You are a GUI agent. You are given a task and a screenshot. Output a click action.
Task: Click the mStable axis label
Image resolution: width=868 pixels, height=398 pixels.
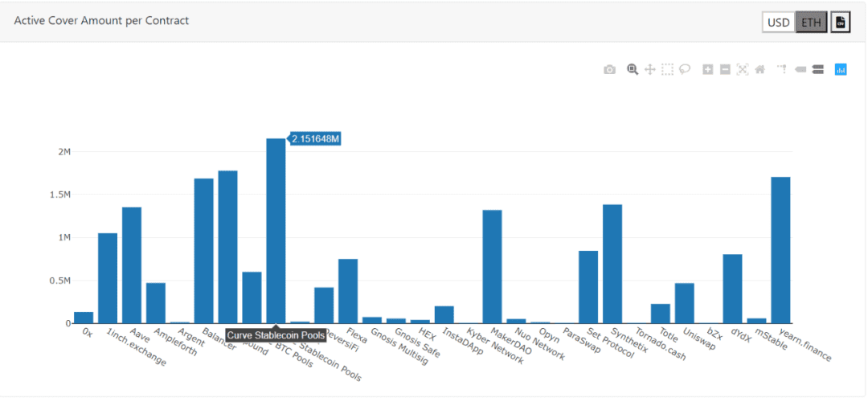click(769, 338)
